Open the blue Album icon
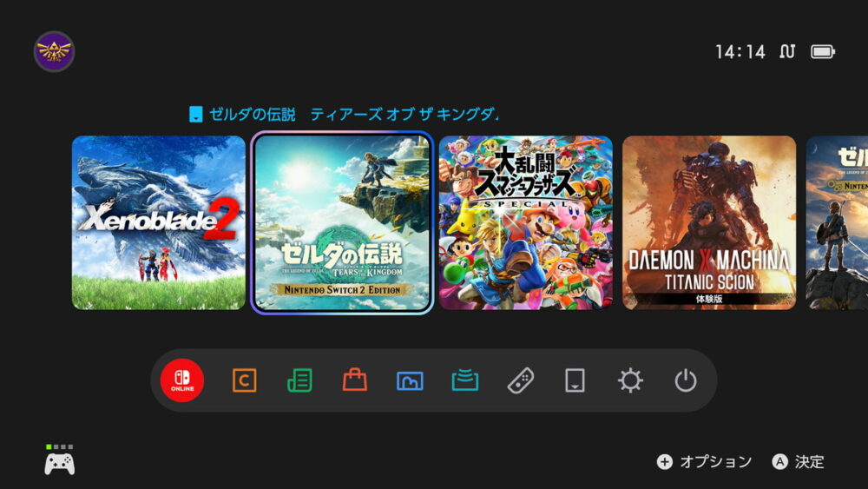The width and height of the screenshot is (868, 489). coord(410,380)
